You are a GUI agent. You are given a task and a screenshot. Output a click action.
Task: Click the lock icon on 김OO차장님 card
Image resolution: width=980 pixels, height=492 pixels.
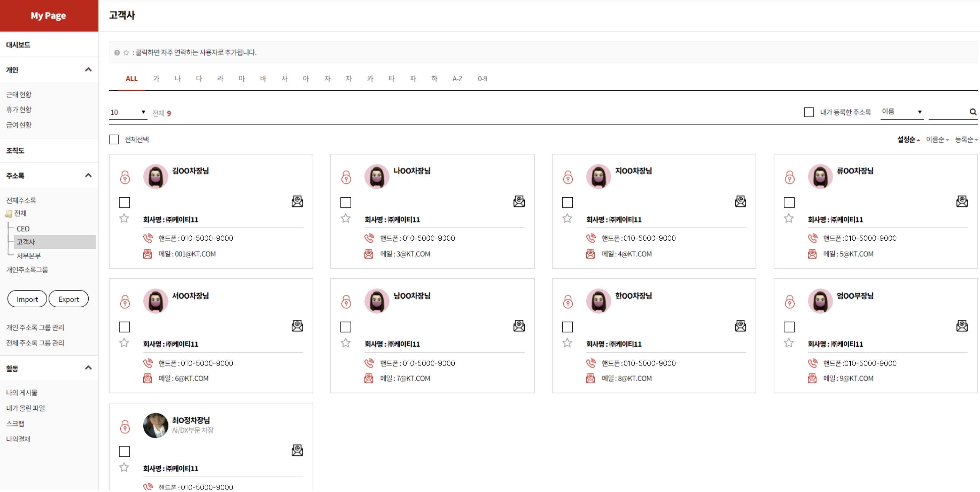[x=125, y=177]
